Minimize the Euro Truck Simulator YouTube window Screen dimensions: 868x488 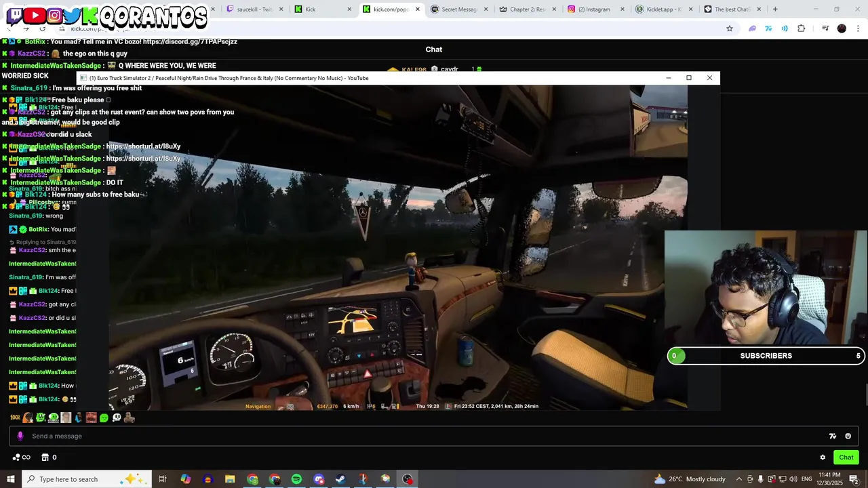click(668, 78)
